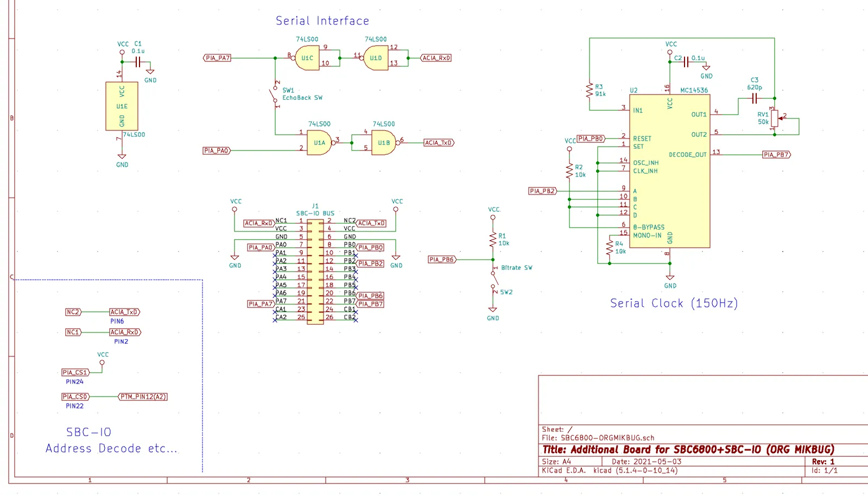Viewport: 868px width, 496px height.
Task: Select the R3 91k resistor
Action: pyautogui.click(x=590, y=91)
